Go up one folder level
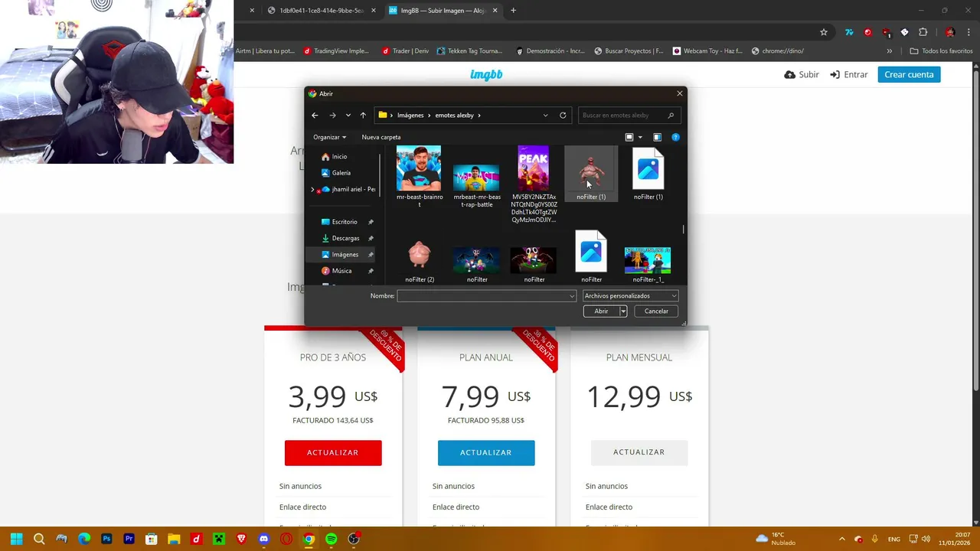Image resolution: width=980 pixels, height=551 pixels. pos(363,116)
